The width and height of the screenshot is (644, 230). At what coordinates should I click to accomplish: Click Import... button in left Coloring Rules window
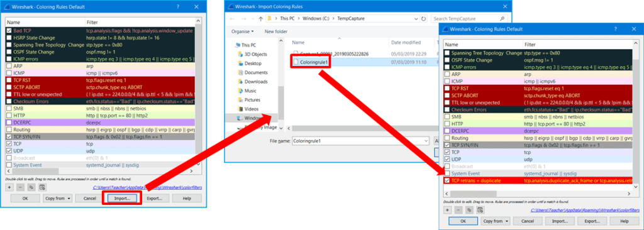pos(122,199)
